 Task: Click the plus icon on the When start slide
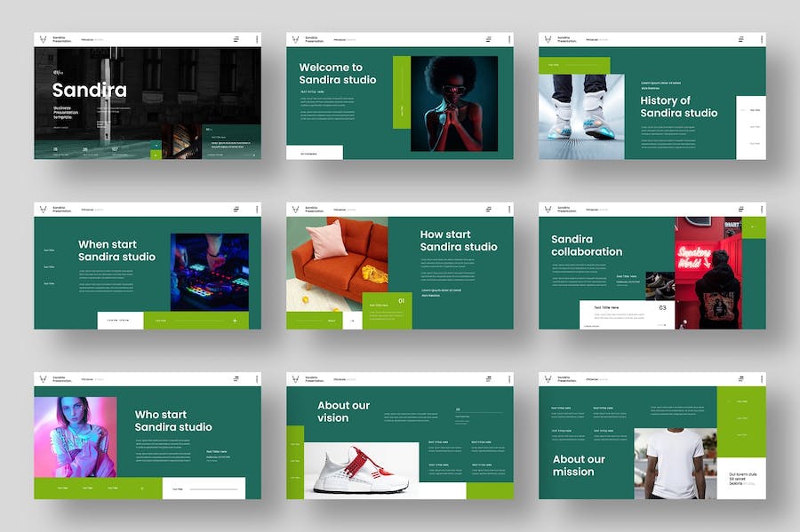[x=235, y=321]
